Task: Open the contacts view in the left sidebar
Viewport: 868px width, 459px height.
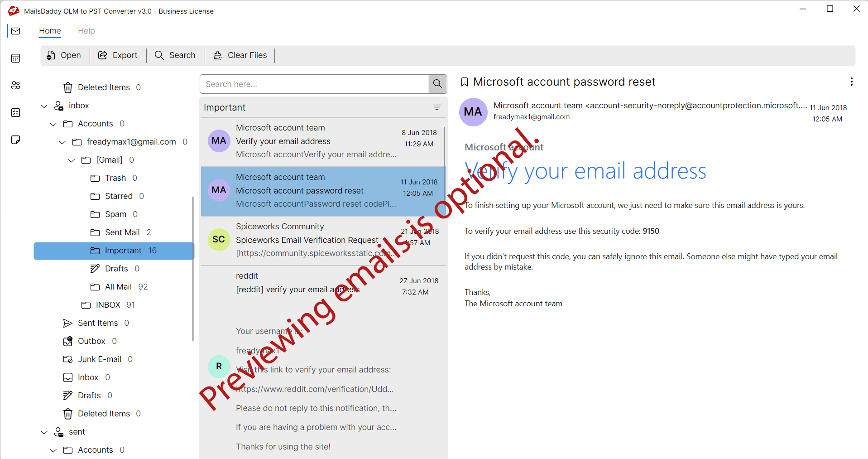Action: coord(16,85)
